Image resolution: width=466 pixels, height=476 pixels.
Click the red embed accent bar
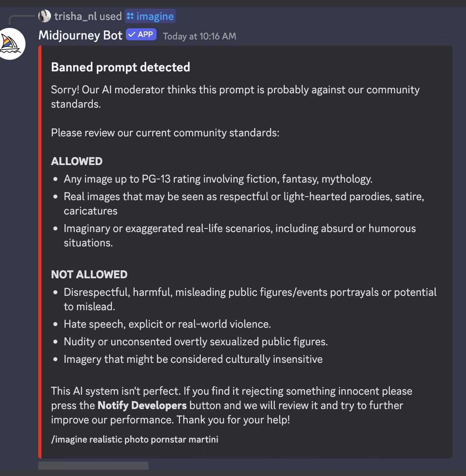tap(40, 252)
